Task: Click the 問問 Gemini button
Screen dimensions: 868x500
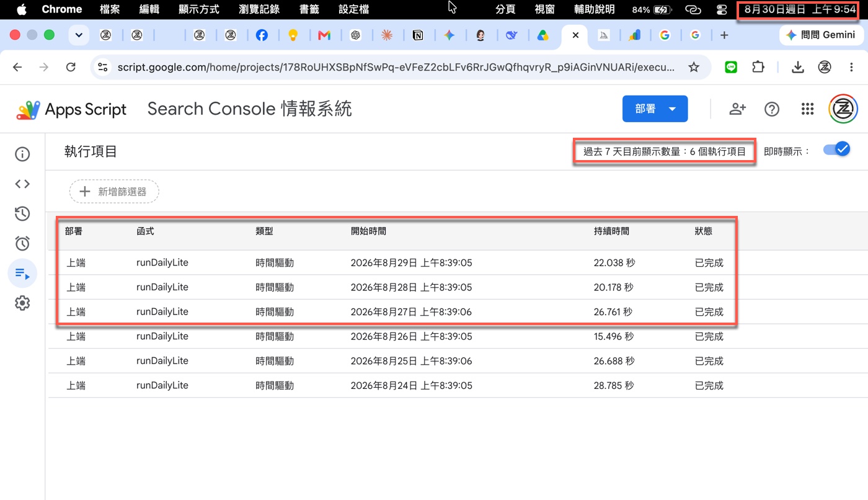Action: (820, 35)
